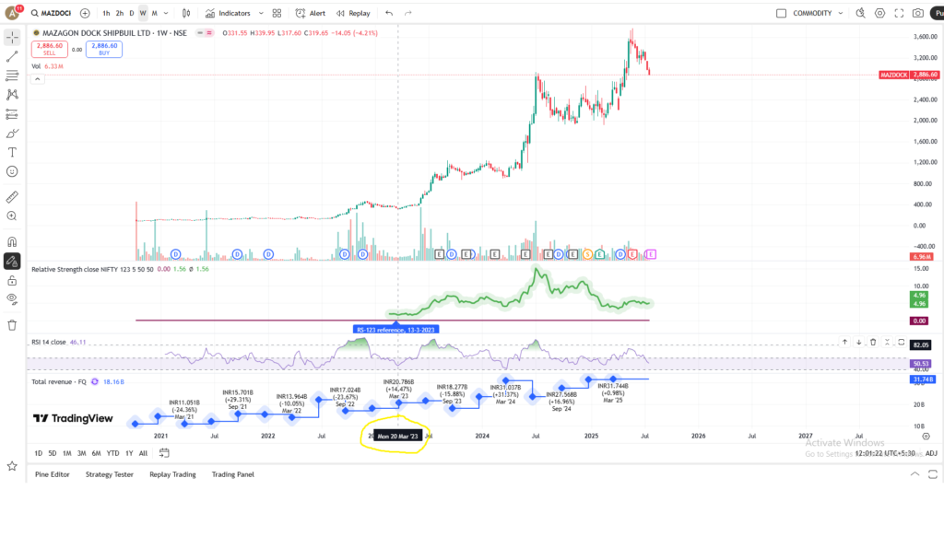The width and height of the screenshot is (944, 560).
Task: Click the SELL 2,886.60 button
Action: coord(50,50)
